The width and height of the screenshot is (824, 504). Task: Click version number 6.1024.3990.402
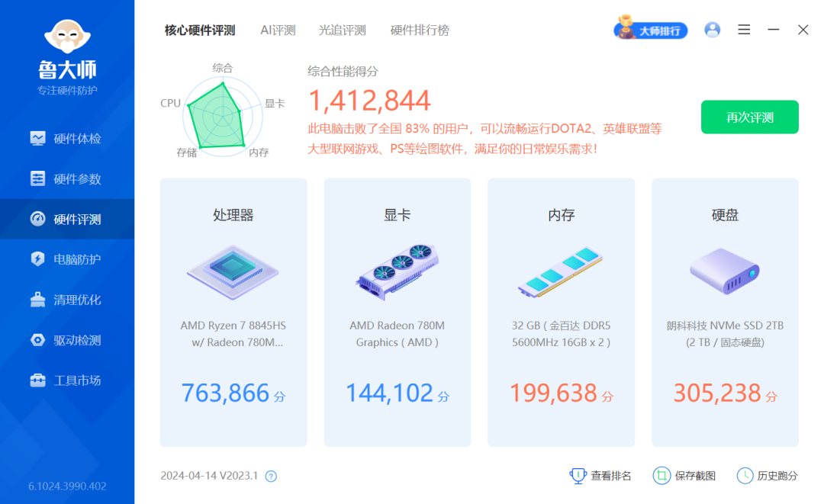[67, 486]
